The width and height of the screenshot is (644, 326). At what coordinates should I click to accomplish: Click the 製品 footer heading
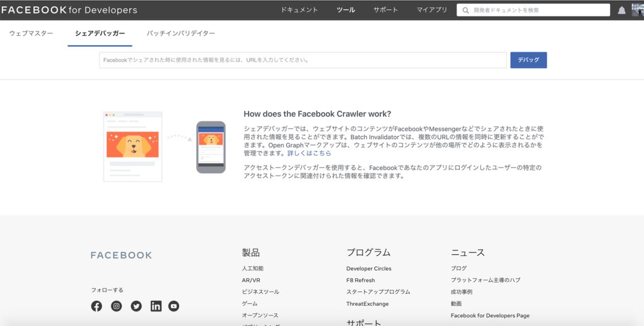coord(251,252)
